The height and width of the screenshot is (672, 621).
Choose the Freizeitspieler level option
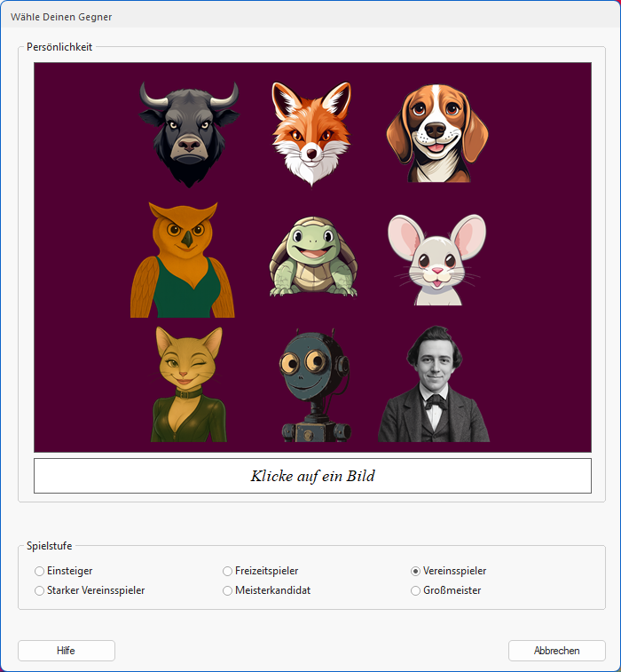click(227, 571)
